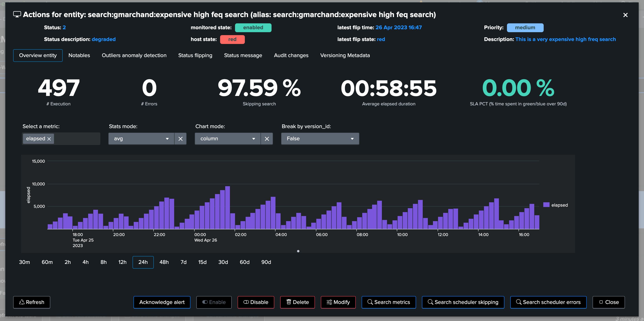
Task: Close the entity actions dialog with X
Action: coord(625,15)
